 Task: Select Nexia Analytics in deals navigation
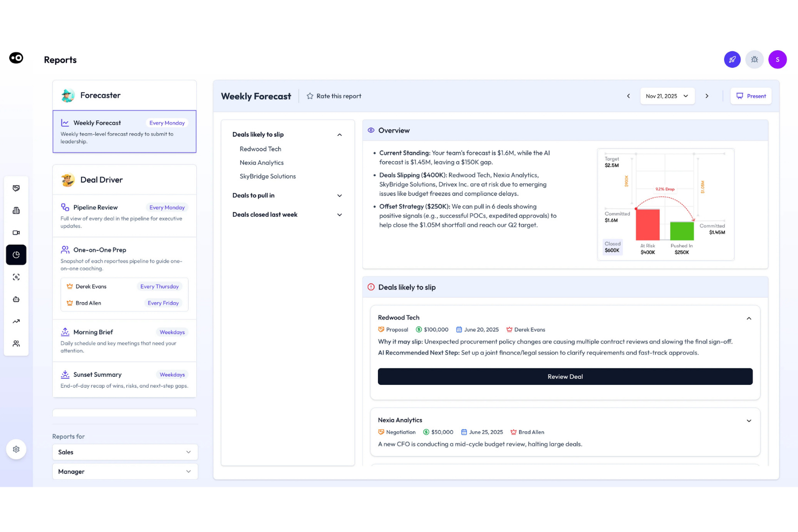pyautogui.click(x=262, y=162)
